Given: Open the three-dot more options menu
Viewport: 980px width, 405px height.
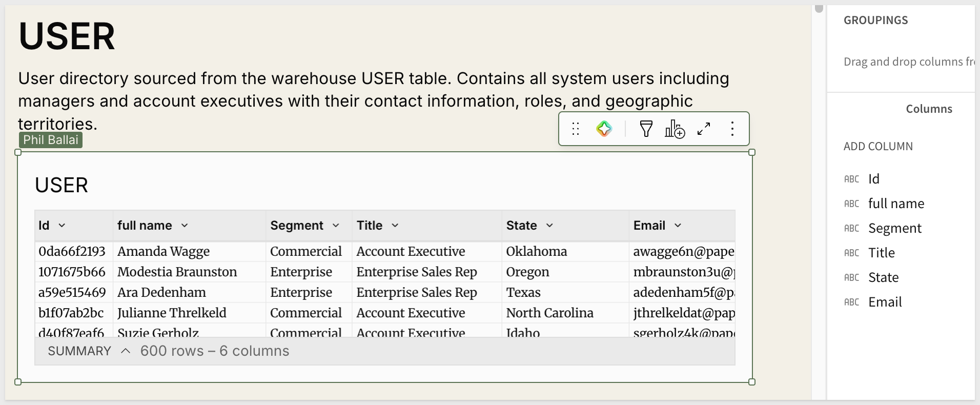Looking at the screenshot, I should [732, 129].
